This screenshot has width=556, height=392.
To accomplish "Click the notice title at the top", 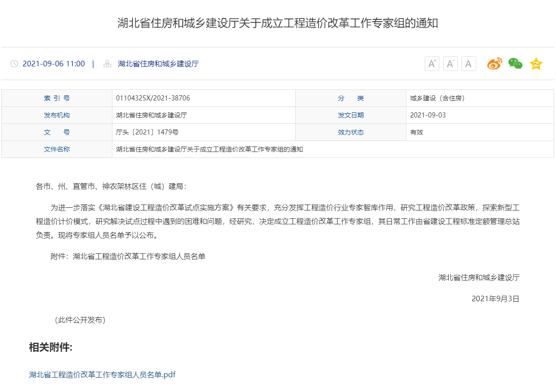I will tap(278, 23).
